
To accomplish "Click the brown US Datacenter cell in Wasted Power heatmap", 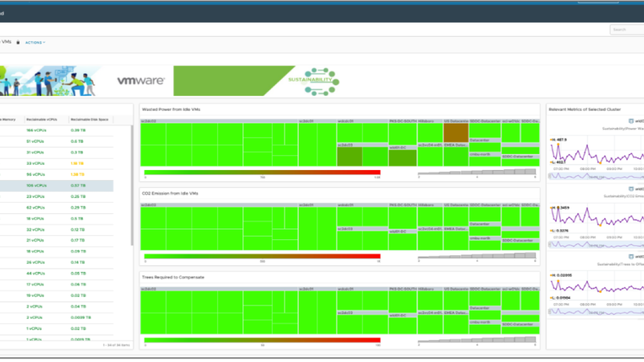I will (x=456, y=133).
